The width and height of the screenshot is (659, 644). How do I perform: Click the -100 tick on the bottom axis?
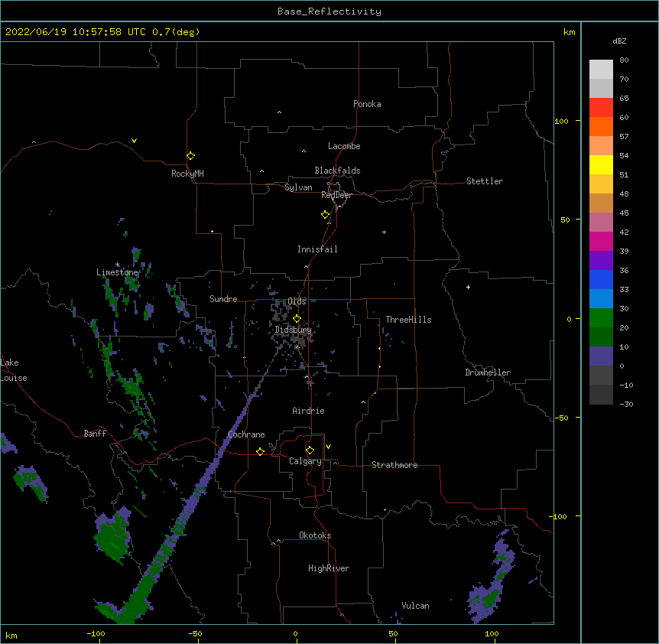coord(96,633)
